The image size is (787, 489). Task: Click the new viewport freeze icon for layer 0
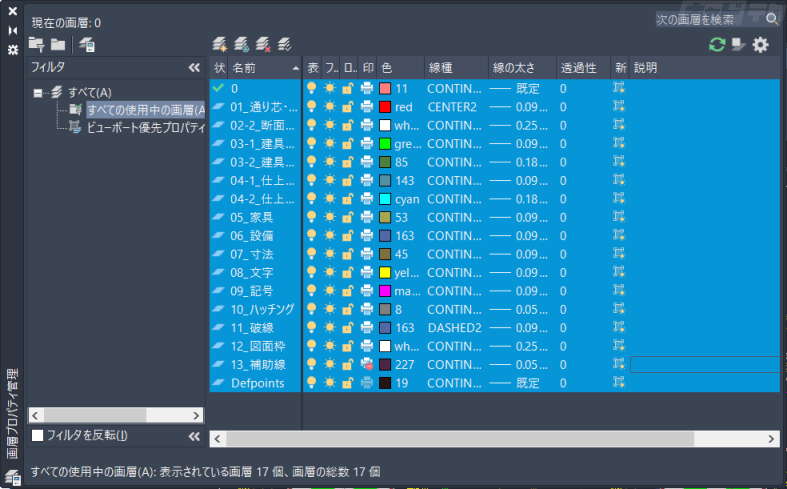[x=619, y=88]
